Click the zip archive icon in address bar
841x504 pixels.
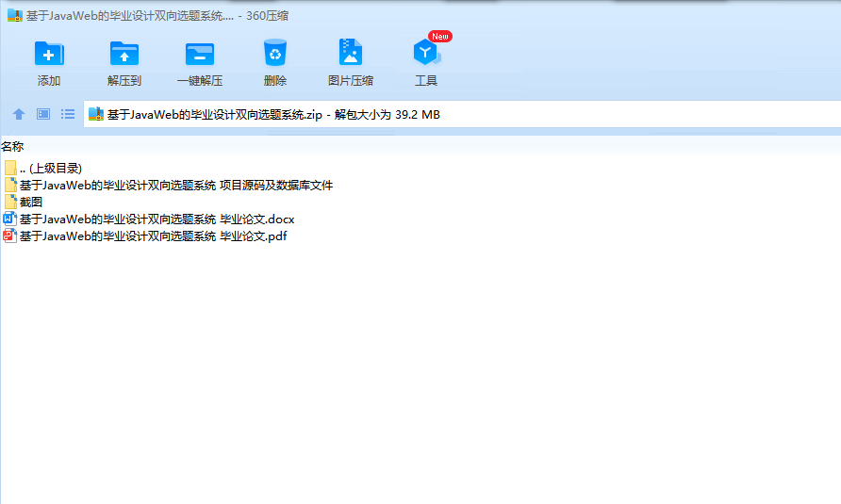[x=96, y=114]
